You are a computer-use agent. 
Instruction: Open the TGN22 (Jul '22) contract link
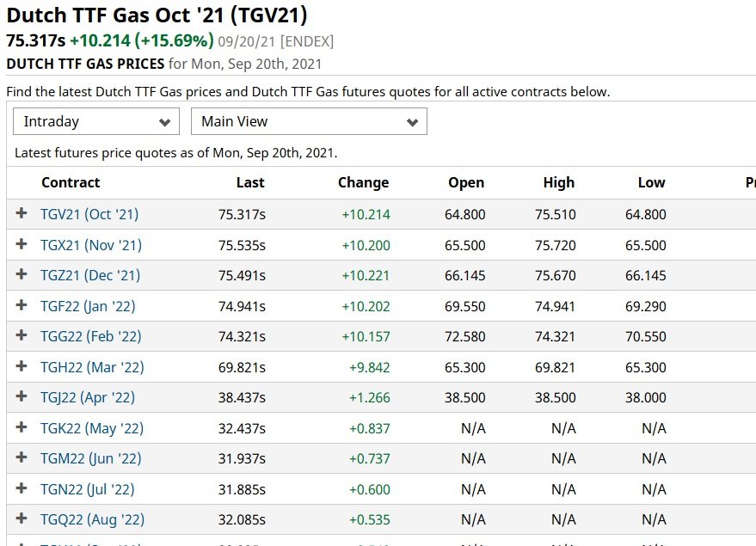coord(87,489)
